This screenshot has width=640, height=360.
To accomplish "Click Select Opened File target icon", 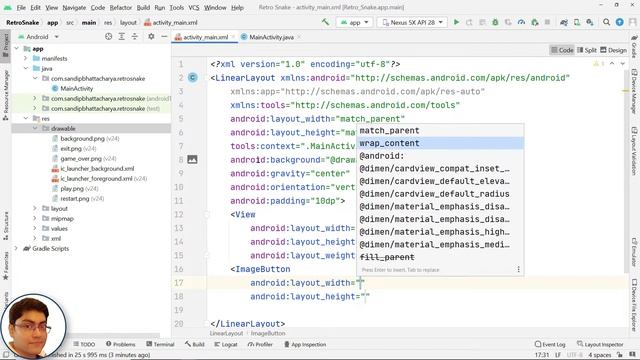I will tap(109, 37).
